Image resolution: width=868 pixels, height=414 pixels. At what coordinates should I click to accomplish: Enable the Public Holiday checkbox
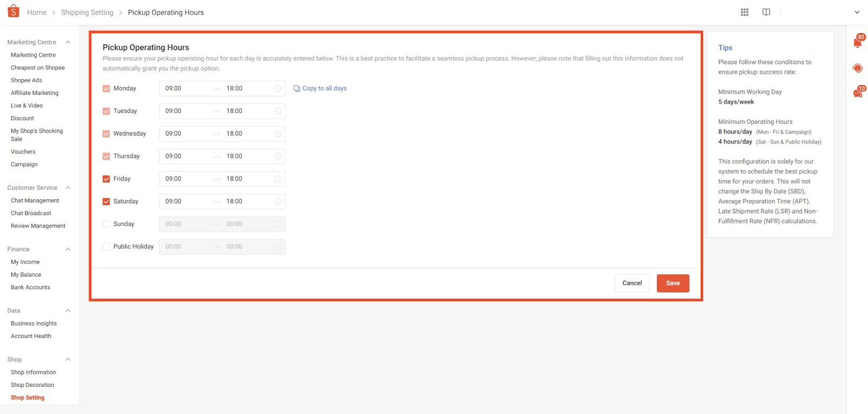(106, 247)
